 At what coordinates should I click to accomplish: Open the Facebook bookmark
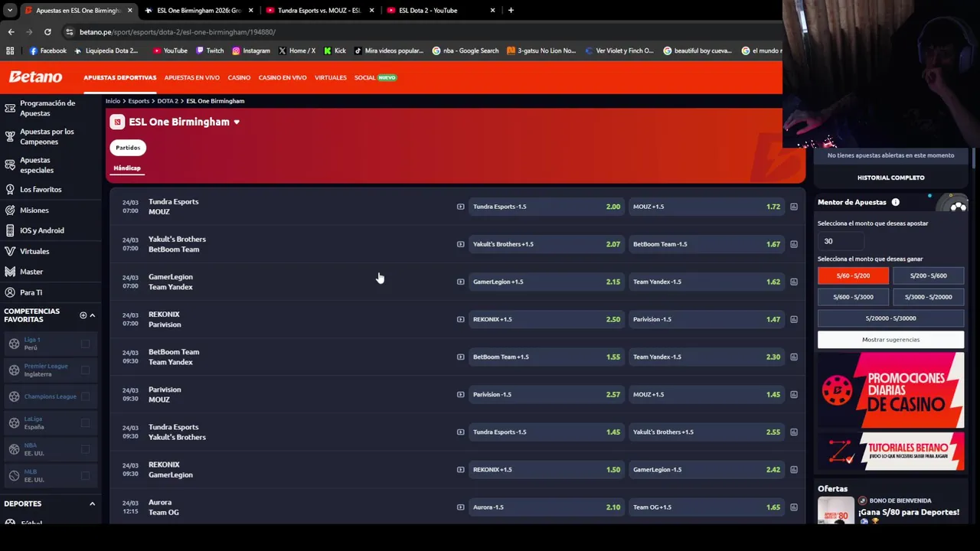pos(47,51)
